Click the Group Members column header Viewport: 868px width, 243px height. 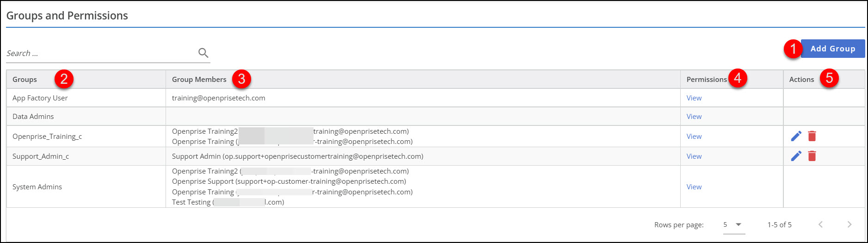[x=199, y=80]
